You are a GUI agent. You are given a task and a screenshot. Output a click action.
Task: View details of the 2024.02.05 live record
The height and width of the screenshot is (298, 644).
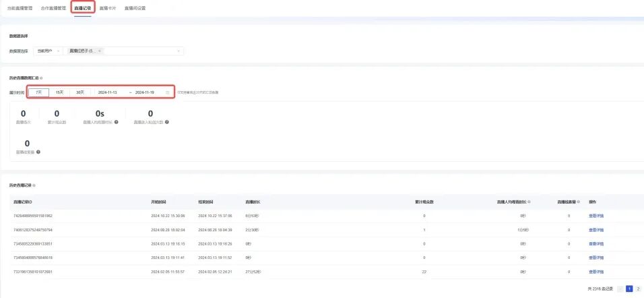(596, 272)
